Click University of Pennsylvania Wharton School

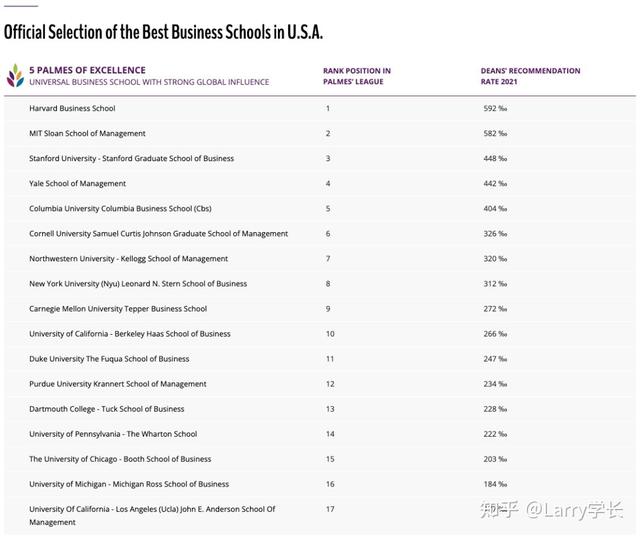(x=113, y=434)
